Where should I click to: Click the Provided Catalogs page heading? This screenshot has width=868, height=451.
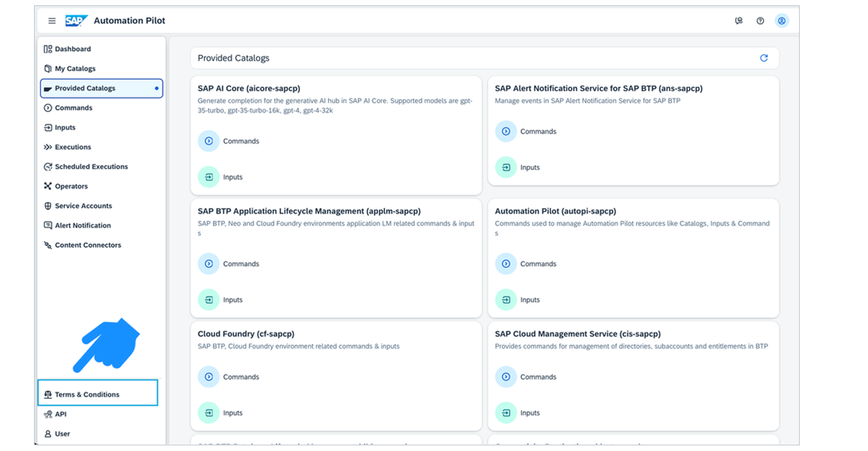(233, 58)
